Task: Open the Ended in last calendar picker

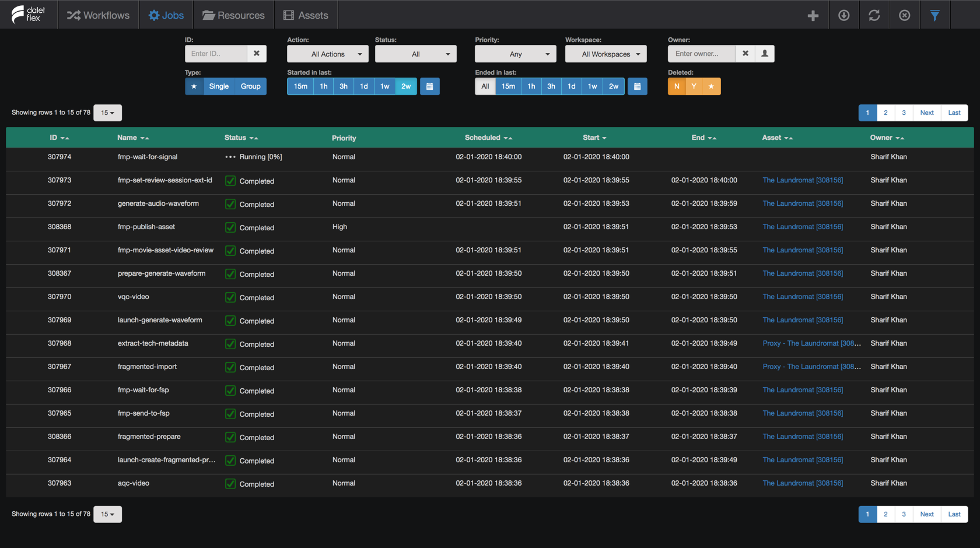Action: (x=637, y=86)
